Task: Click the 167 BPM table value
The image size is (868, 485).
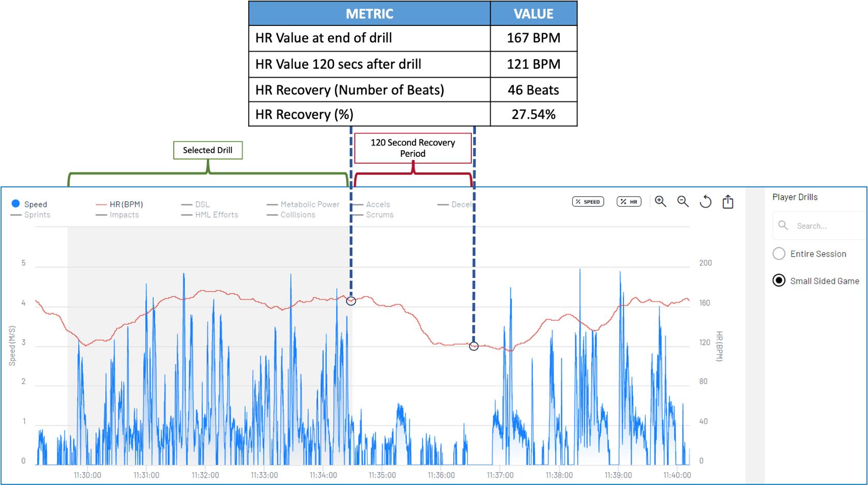Action: coord(533,38)
